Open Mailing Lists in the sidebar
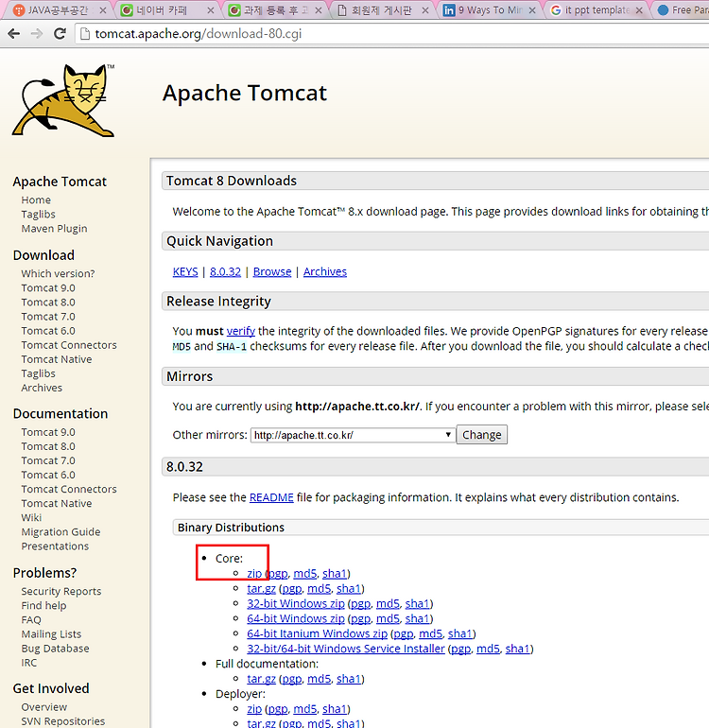709x728 pixels. pos(51,634)
